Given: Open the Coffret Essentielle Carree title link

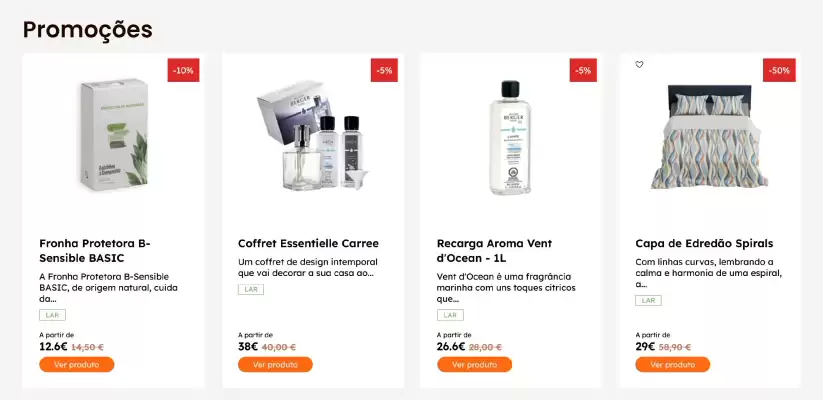Looking at the screenshot, I should [308, 244].
